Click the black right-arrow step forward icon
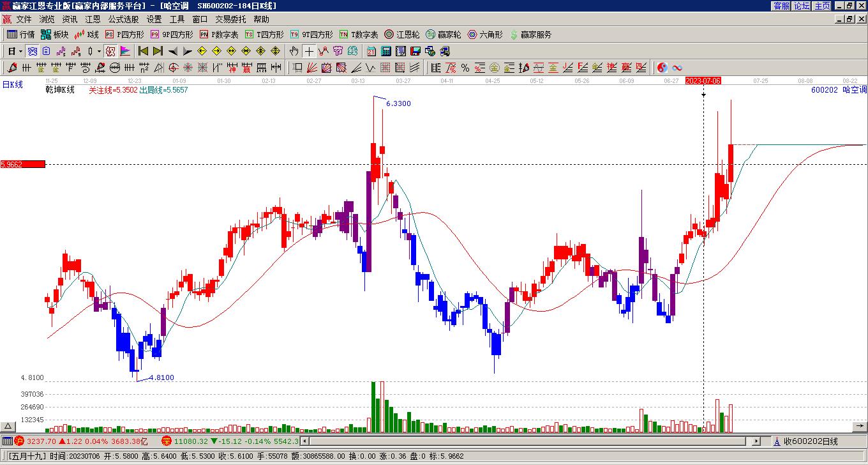Screen dimensions: 868x465 (187, 51)
